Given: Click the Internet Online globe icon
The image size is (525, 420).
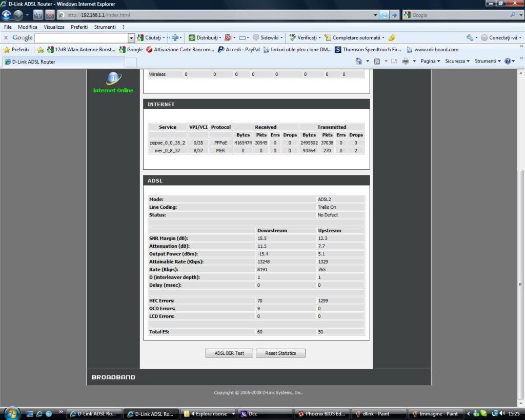Looking at the screenshot, I should pos(113,78).
